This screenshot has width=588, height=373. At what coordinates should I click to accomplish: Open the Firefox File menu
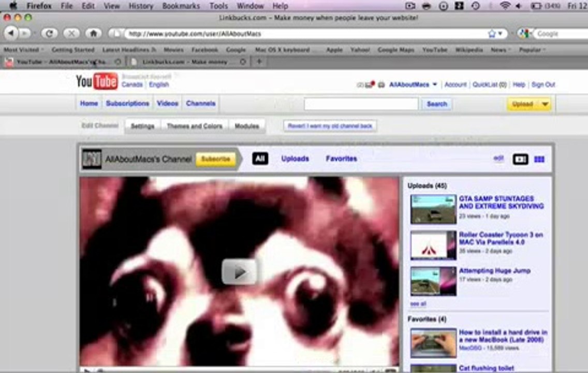(x=66, y=6)
